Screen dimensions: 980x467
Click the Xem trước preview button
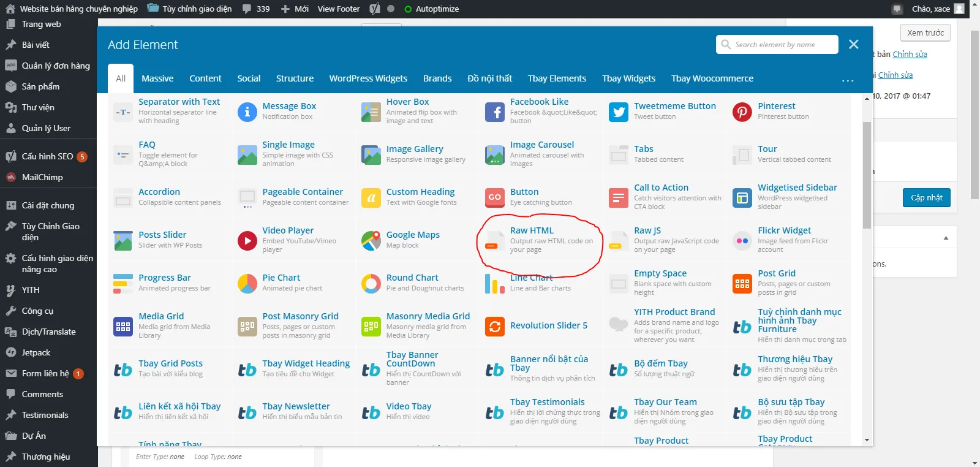pyautogui.click(x=925, y=32)
